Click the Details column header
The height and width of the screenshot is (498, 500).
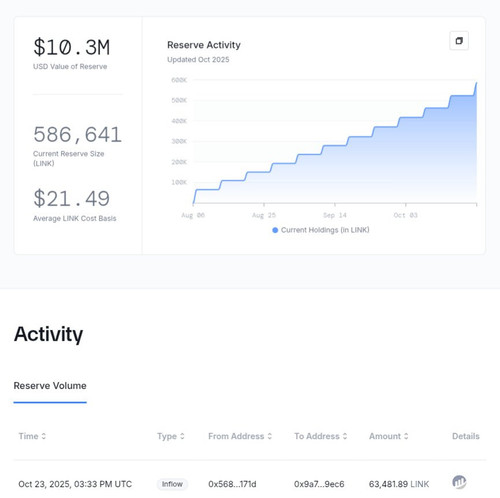pos(466,436)
